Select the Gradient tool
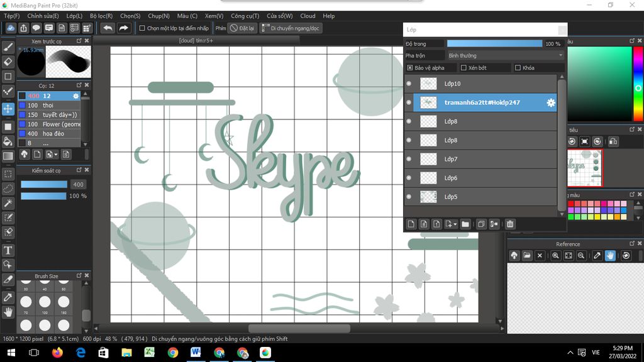The image size is (644, 362). tap(8, 156)
